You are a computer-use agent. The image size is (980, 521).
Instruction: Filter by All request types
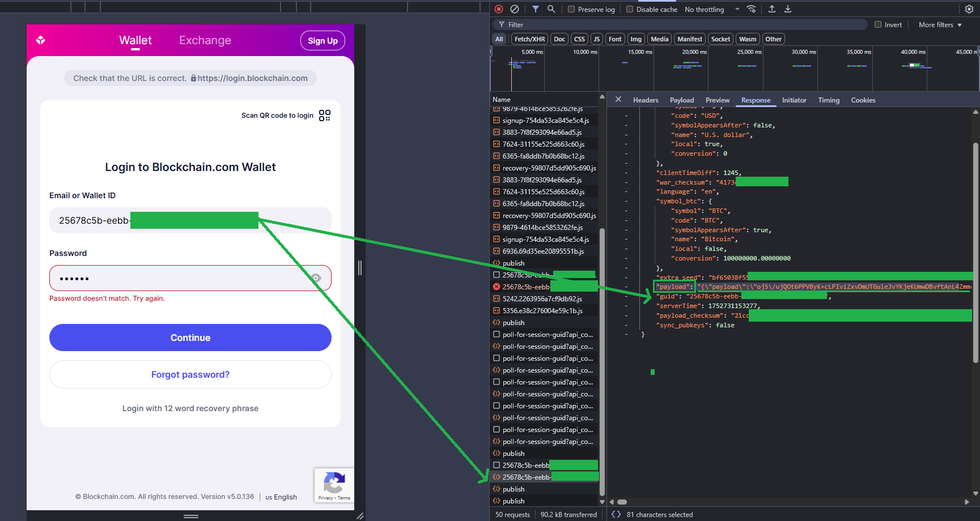[499, 39]
